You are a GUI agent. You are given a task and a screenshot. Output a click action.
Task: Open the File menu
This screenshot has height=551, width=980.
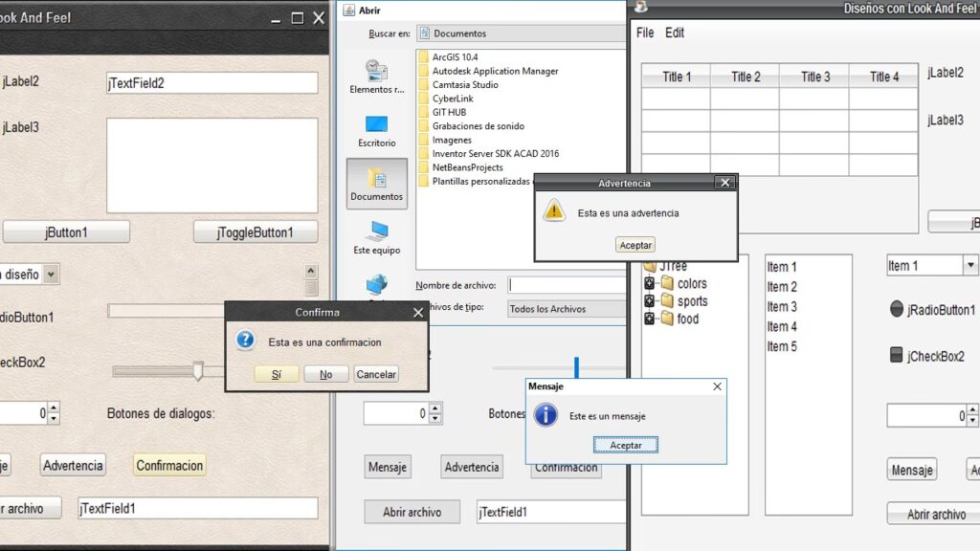click(x=645, y=33)
